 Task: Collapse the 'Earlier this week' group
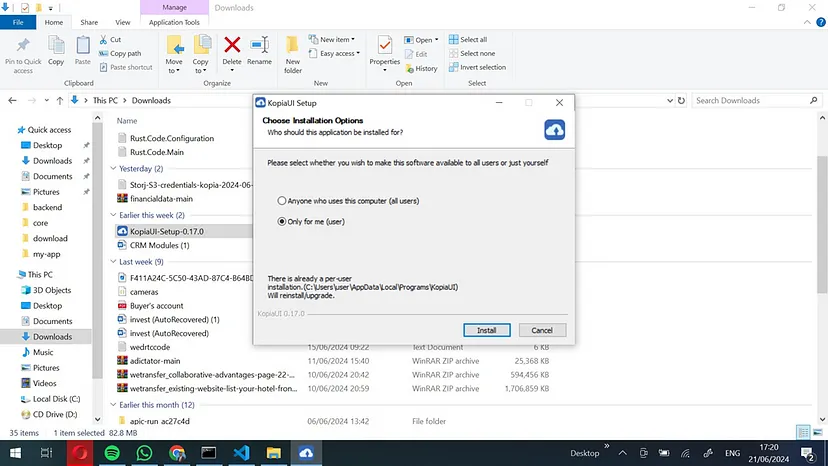pyautogui.click(x=112, y=215)
